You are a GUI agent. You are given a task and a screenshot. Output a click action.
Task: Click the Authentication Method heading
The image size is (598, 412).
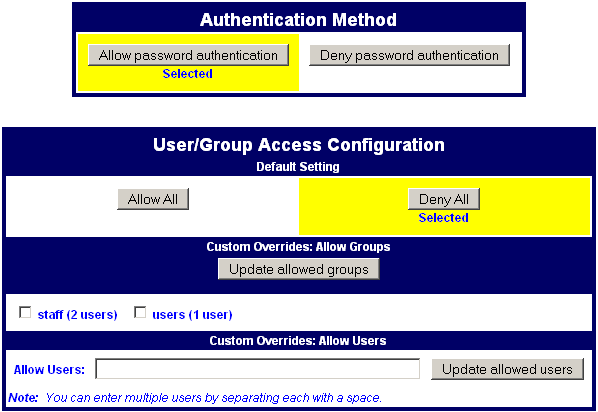[298, 20]
